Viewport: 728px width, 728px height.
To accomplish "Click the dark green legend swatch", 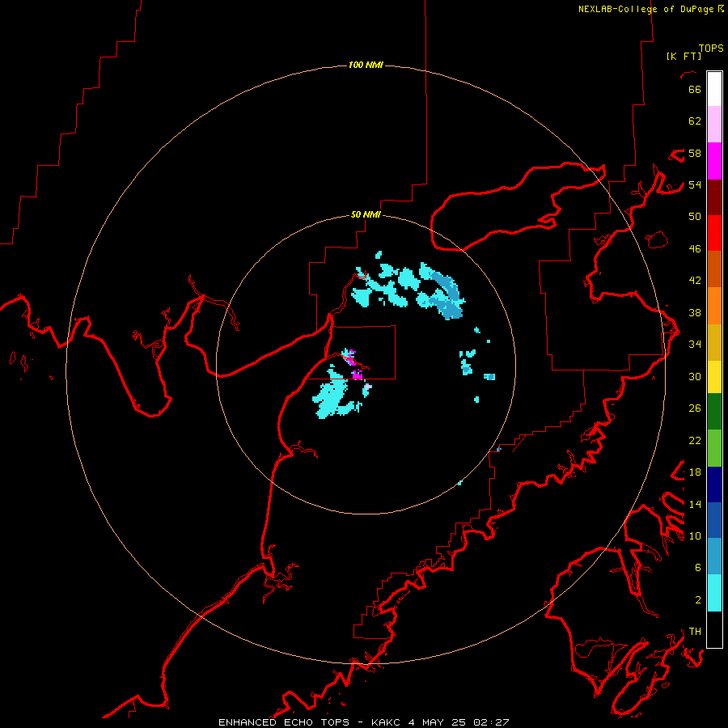I will tap(714, 412).
